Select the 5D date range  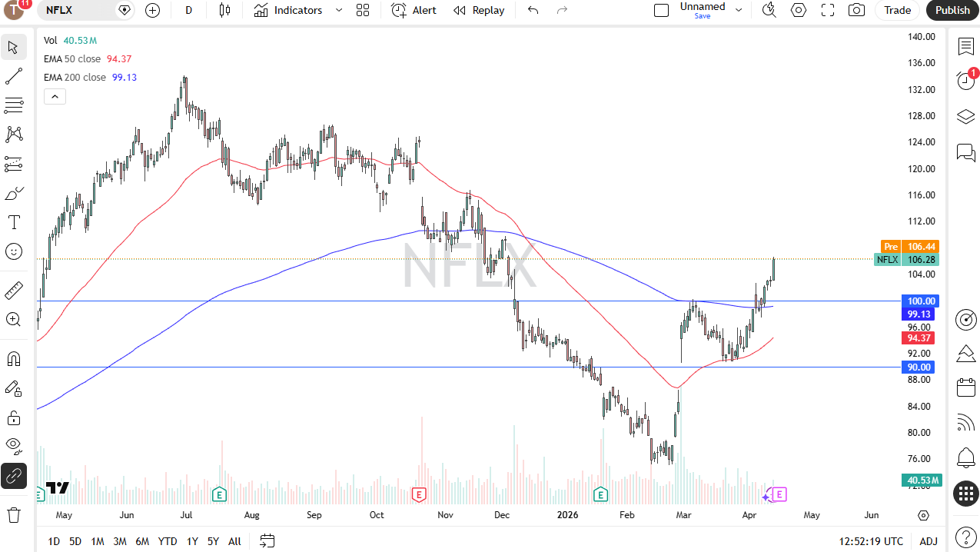(x=75, y=541)
